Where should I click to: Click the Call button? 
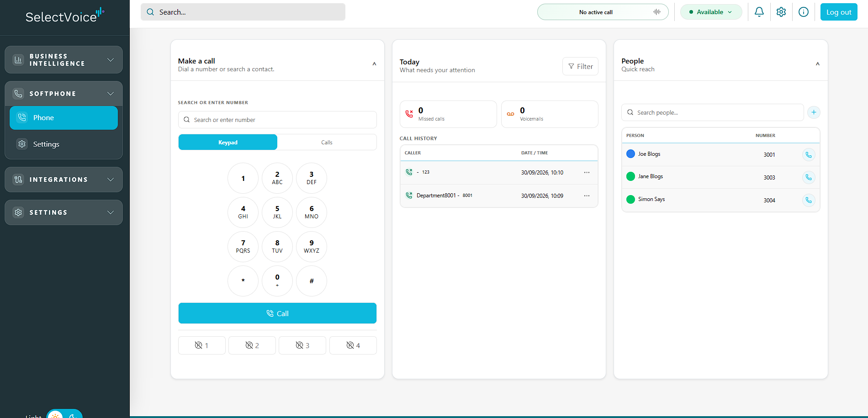pyautogui.click(x=277, y=313)
